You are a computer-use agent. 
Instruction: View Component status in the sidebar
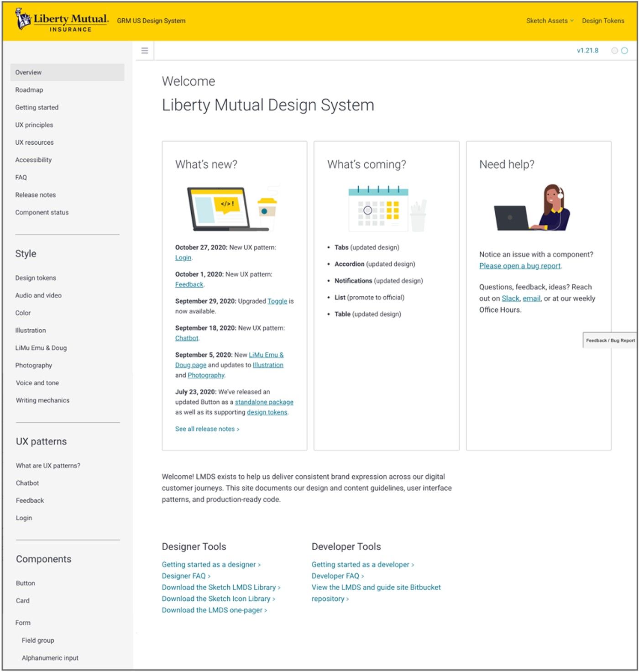42,212
